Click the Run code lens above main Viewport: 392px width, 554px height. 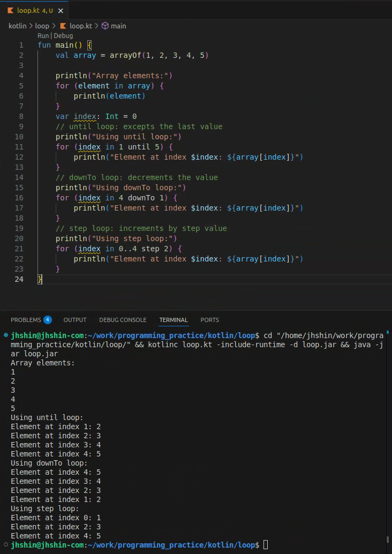pyautogui.click(x=43, y=36)
